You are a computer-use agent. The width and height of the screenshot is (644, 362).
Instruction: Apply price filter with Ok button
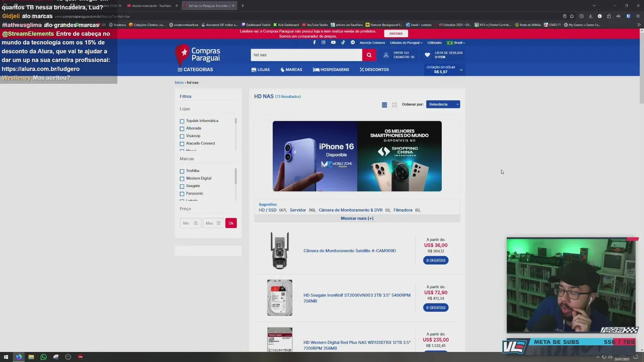231,223
